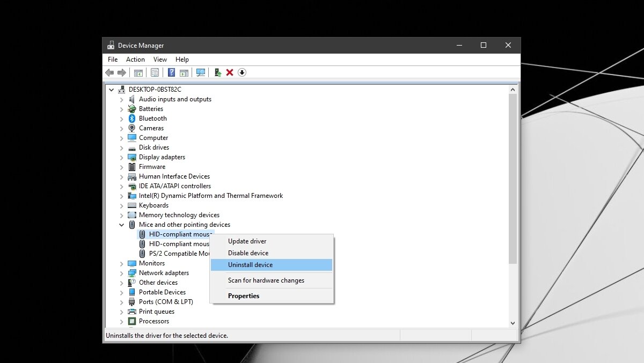
Task: Open the Action menu
Action: point(135,60)
